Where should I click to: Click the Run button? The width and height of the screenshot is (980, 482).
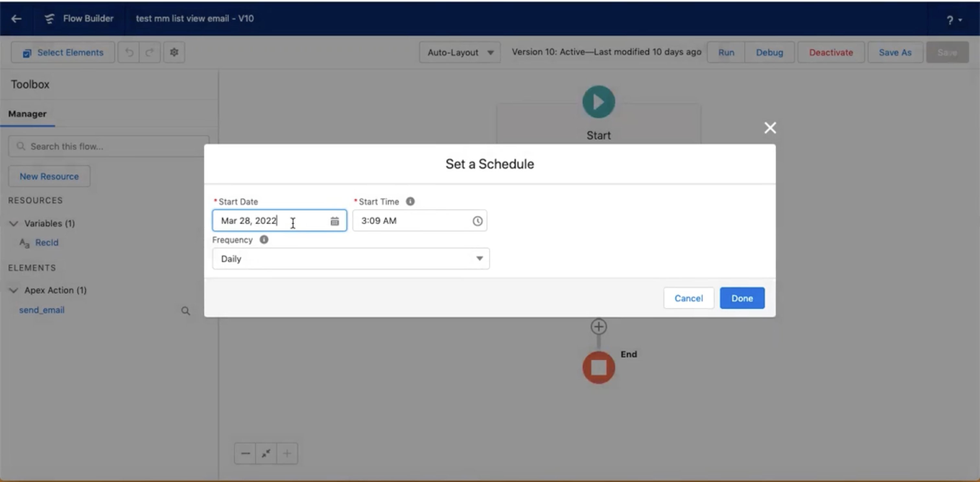coord(726,53)
